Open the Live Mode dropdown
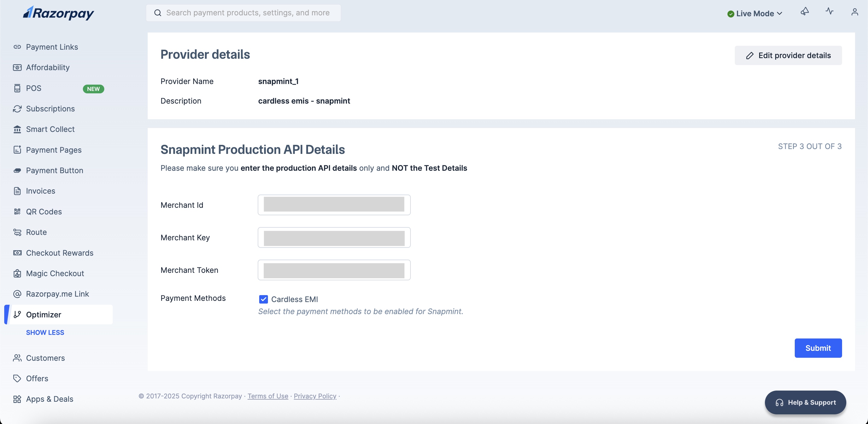 (754, 14)
